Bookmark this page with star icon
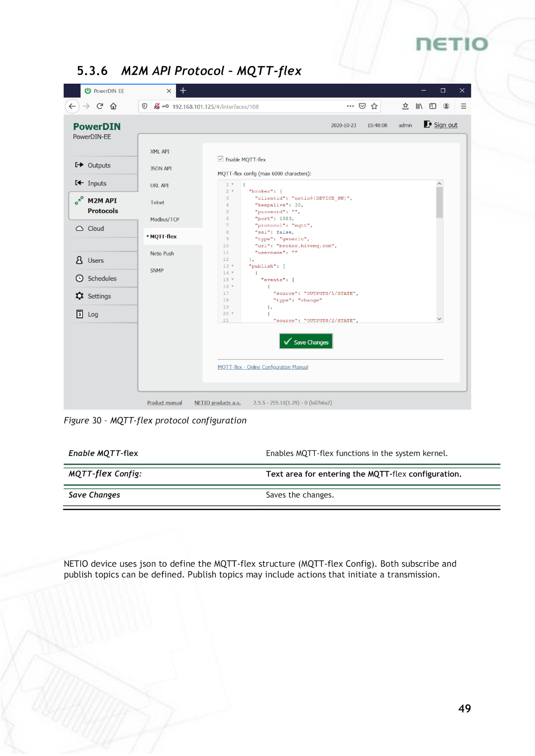This screenshot has height=756, width=535. pos(374,106)
